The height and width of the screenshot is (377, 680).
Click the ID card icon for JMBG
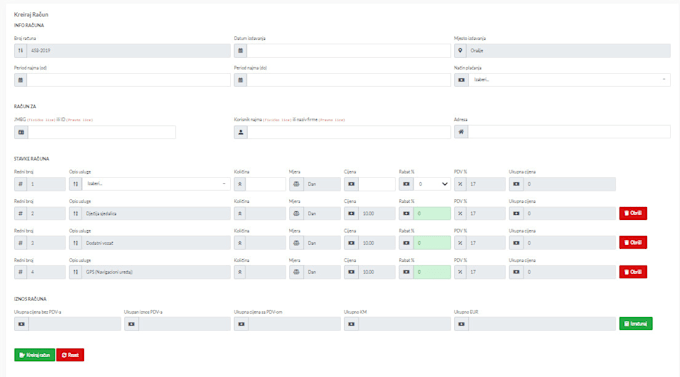(21, 132)
